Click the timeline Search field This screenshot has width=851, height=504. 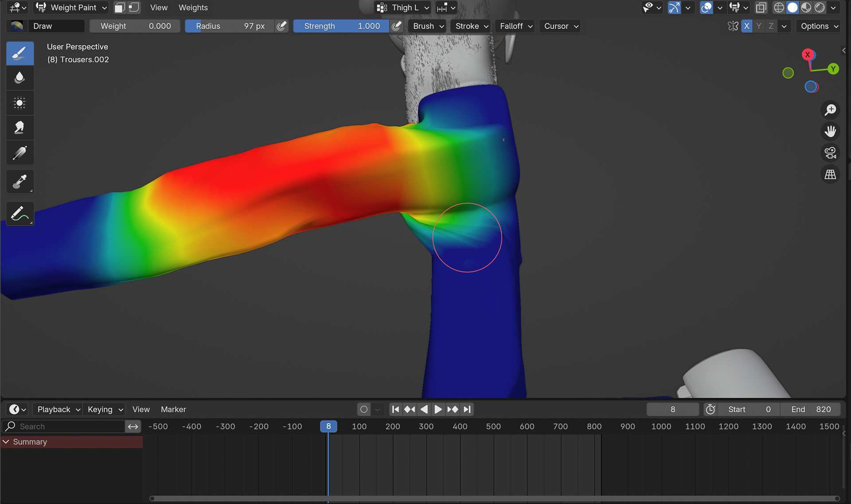point(64,426)
